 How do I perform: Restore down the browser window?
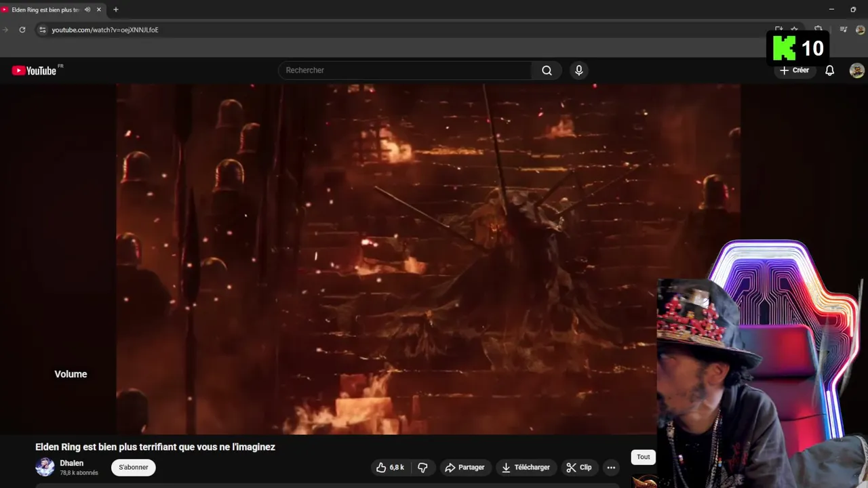(853, 9)
